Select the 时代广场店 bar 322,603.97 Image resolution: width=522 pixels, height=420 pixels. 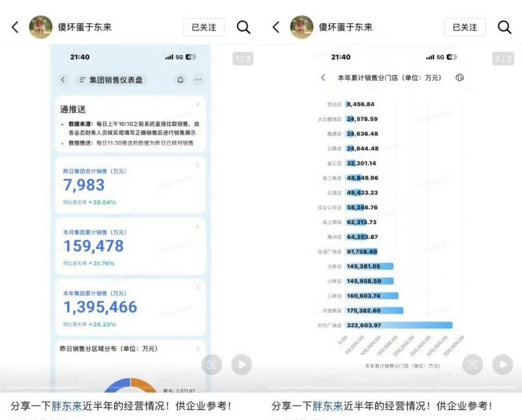coord(399,326)
